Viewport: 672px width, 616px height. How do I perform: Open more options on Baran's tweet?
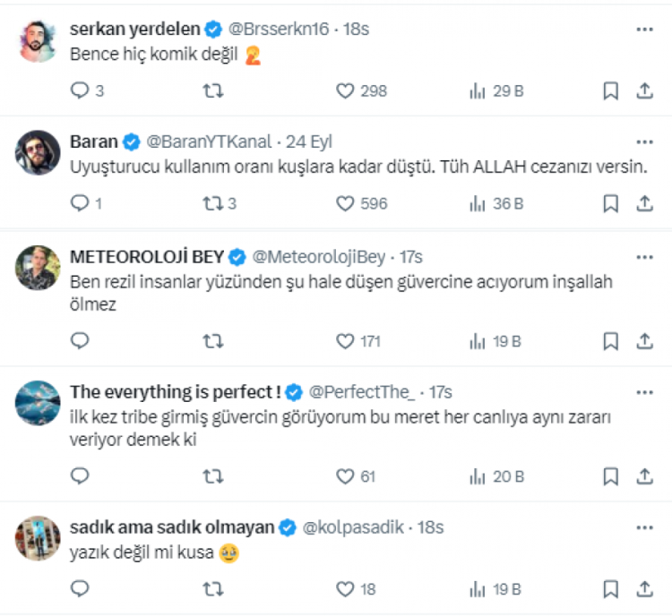(644, 142)
